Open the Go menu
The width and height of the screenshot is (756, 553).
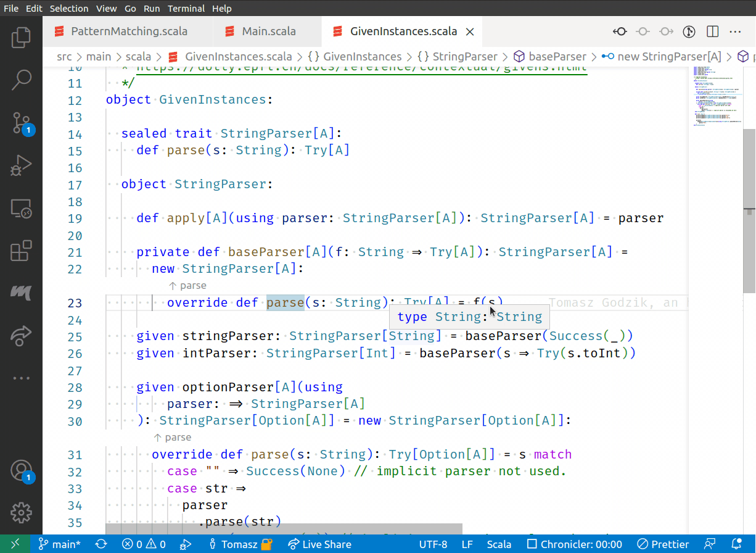click(130, 8)
